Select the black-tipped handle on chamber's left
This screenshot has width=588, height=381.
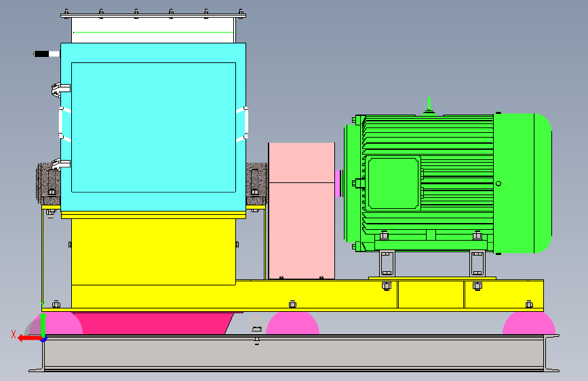(x=47, y=54)
